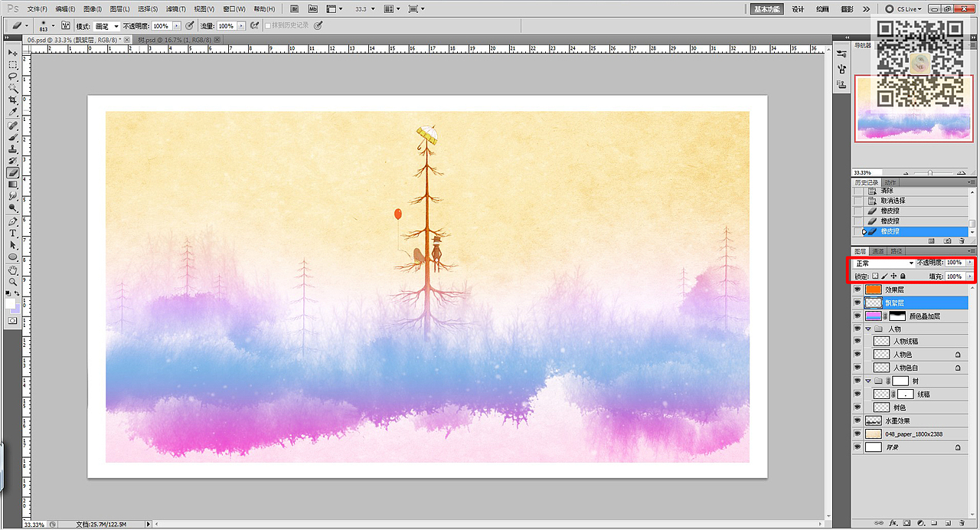Open 填充 fill 100% slider arrow
This screenshot has width=980, height=530.
[969, 276]
